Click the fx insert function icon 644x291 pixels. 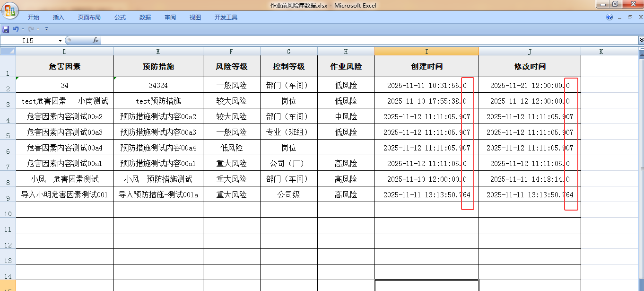pyautogui.click(x=95, y=41)
